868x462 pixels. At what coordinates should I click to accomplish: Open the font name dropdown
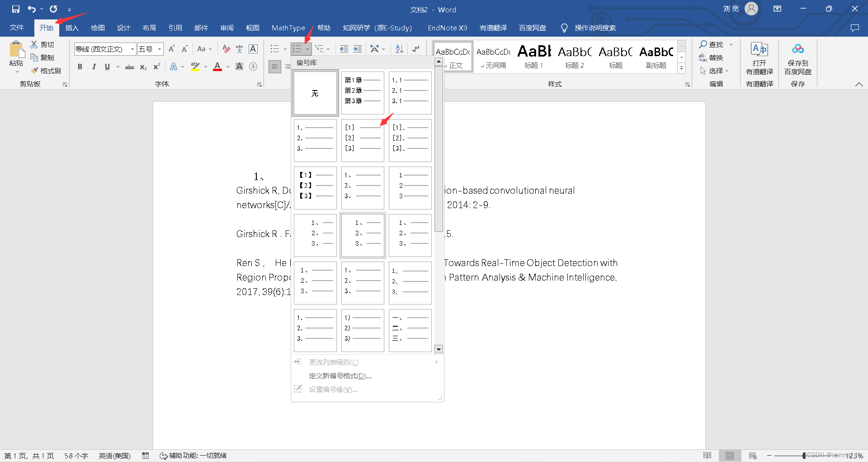(132, 49)
